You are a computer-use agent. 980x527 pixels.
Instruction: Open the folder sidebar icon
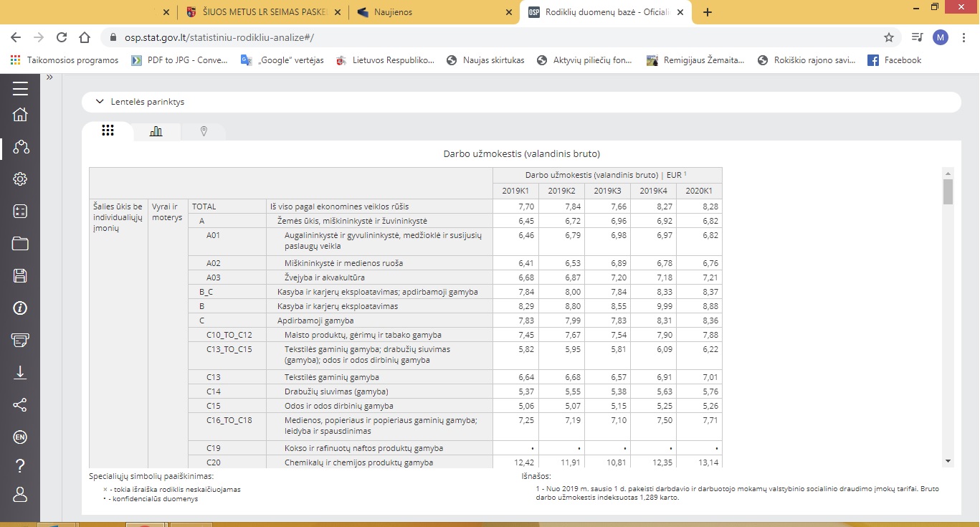[x=20, y=244]
